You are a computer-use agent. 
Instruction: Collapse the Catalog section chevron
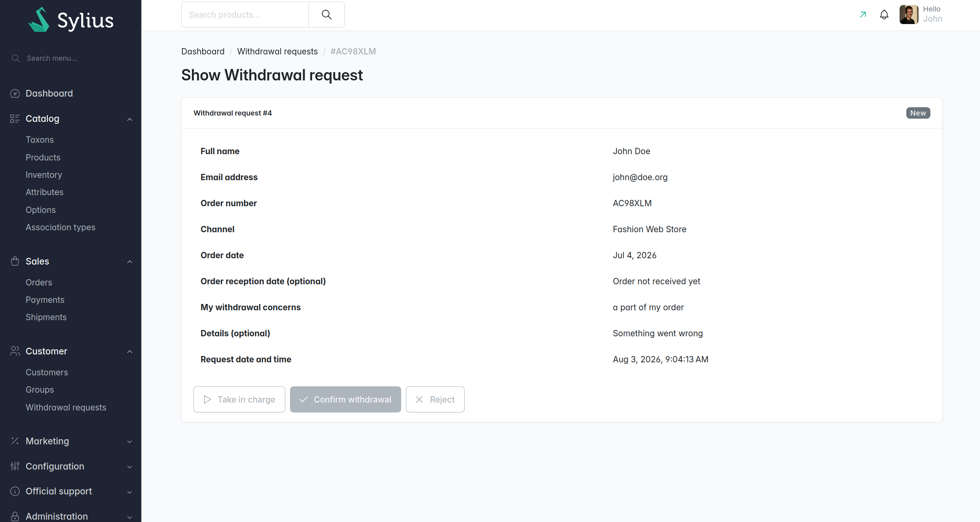(x=130, y=119)
